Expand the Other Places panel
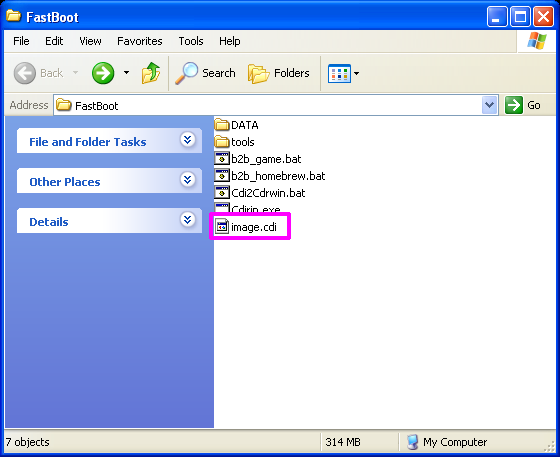Viewport: 560px width, 457px height. point(188,180)
